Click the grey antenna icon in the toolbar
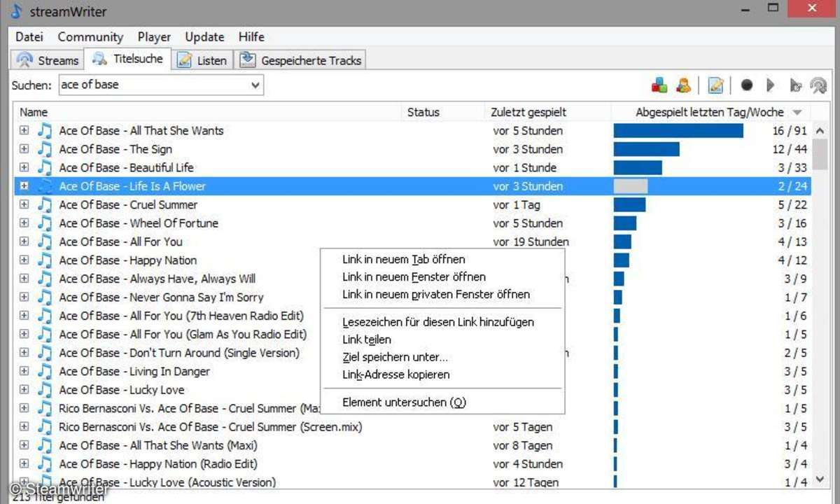Screen dimensions: 840x504 pyautogui.click(x=818, y=85)
